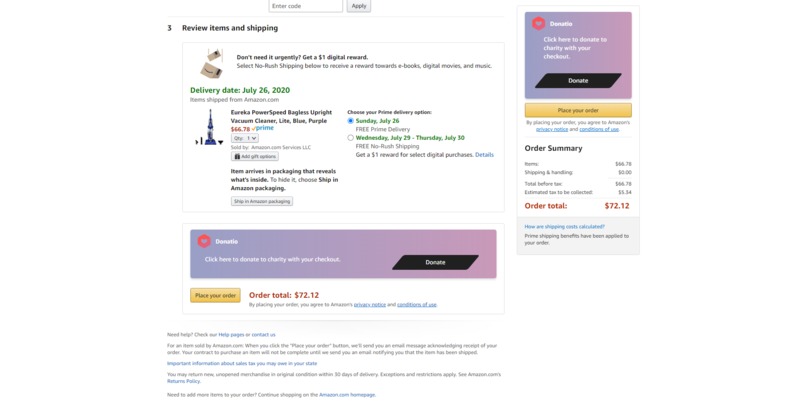806x410 pixels.
Task: Click Place your order button below items
Action: click(x=215, y=295)
